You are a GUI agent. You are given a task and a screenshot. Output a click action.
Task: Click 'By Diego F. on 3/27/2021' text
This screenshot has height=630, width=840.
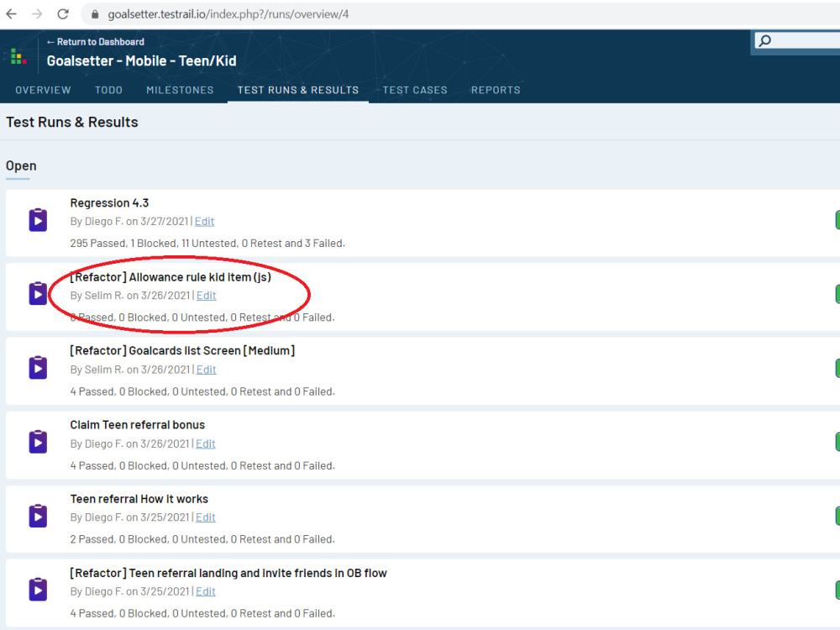pos(129,221)
